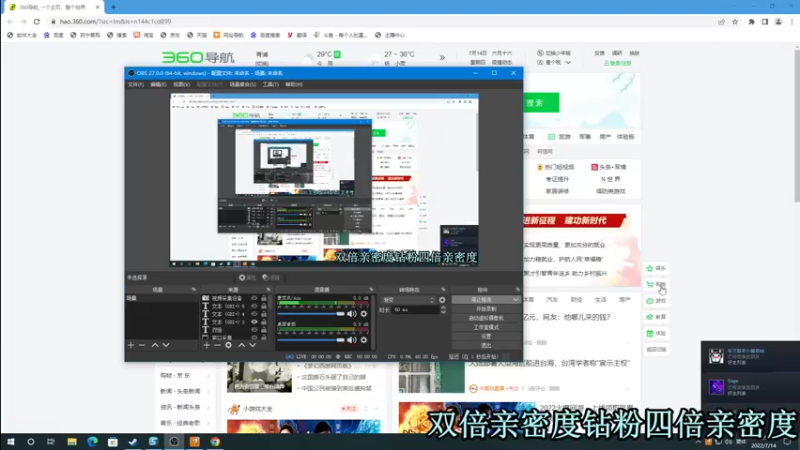Move scene up with the Scenes panel up arrow
The height and width of the screenshot is (450, 800).
155,345
